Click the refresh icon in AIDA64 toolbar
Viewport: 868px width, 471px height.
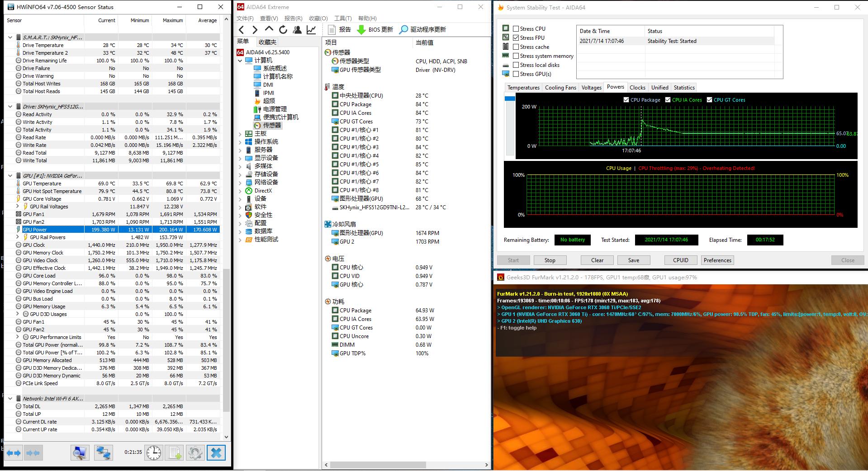(x=283, y=30)
